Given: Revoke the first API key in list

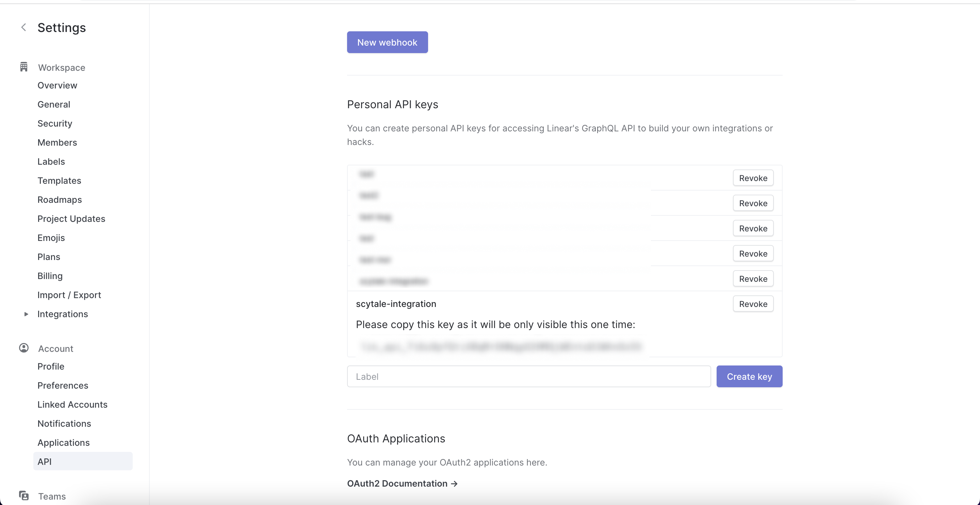Looking at the screenshot, I should tap(753, 178).
